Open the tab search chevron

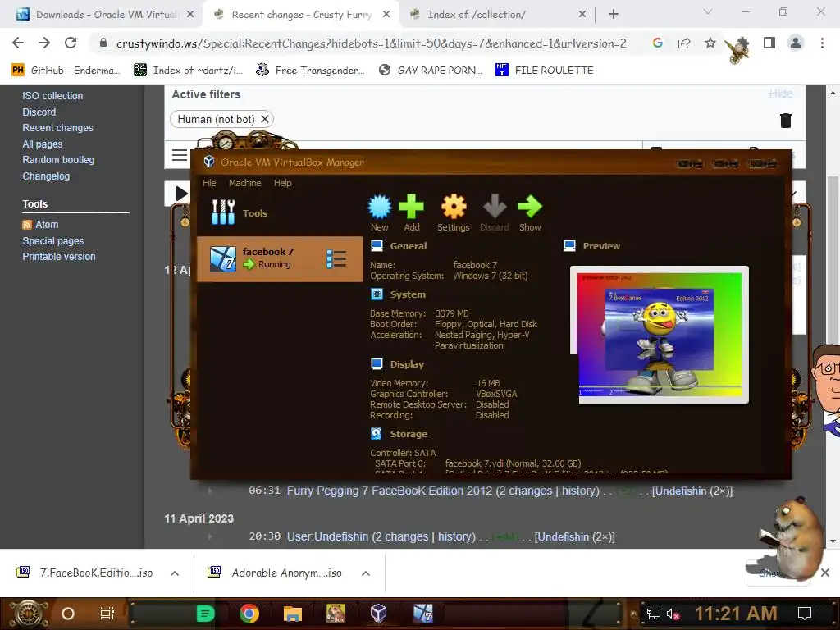point(708,11)
